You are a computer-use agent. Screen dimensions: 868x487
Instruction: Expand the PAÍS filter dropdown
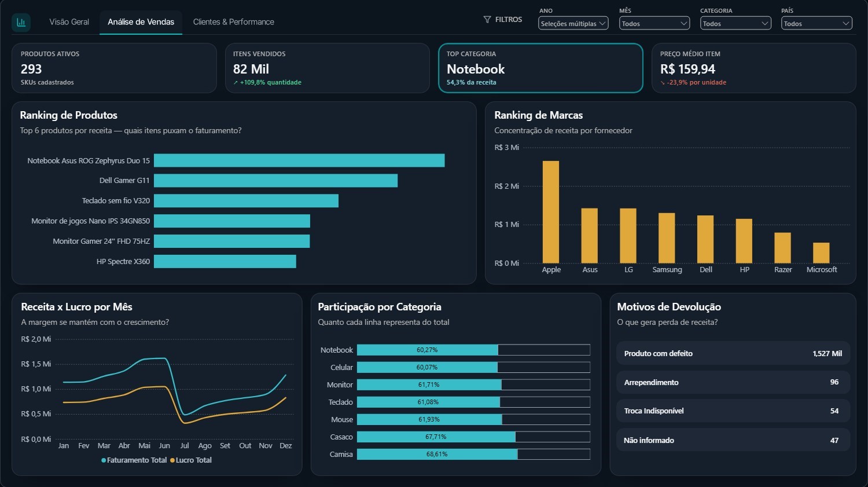[x=816, y=23]
